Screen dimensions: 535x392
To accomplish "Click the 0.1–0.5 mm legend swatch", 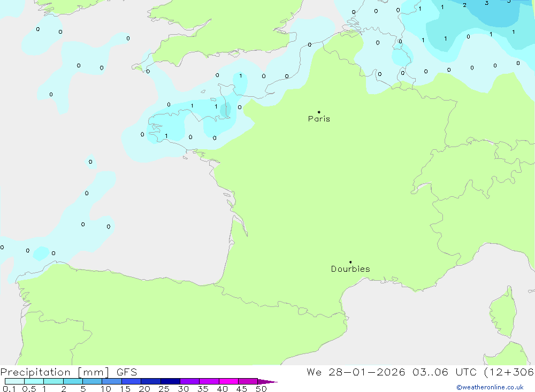I will pyautogui.click(x=14, y=381).
